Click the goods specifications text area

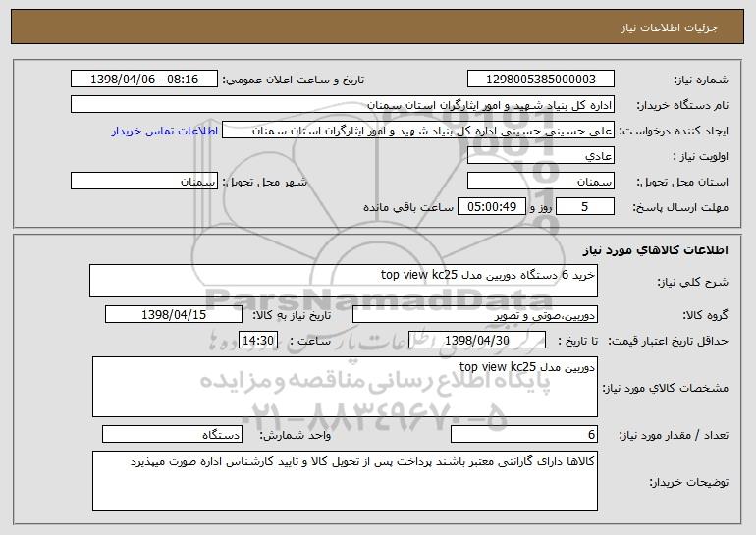pos(345,387)
